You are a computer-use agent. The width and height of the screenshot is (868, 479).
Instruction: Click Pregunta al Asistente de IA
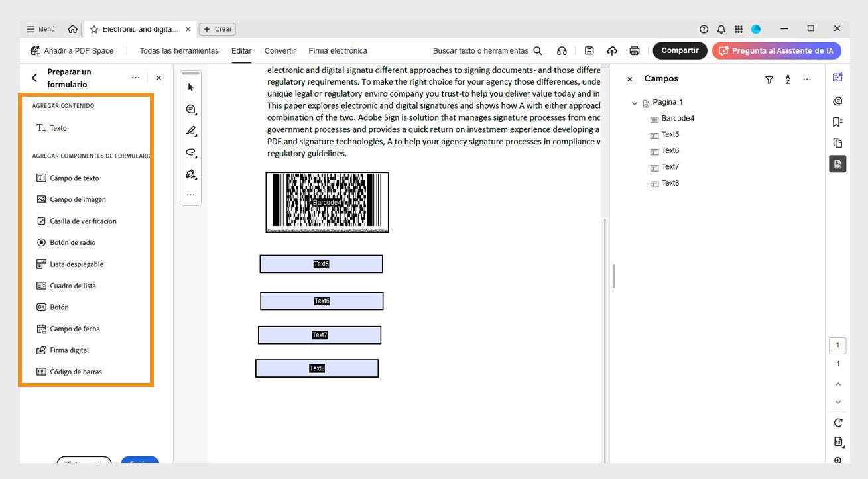point(776,50)
